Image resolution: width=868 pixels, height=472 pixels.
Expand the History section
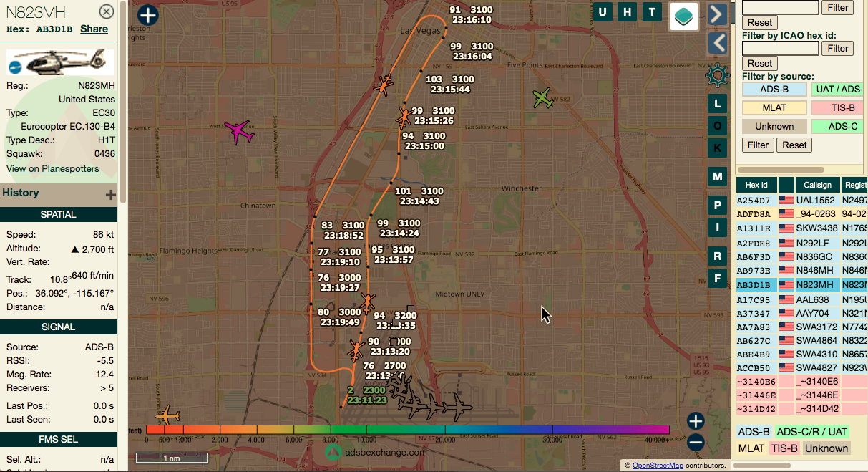click(110, 194)
